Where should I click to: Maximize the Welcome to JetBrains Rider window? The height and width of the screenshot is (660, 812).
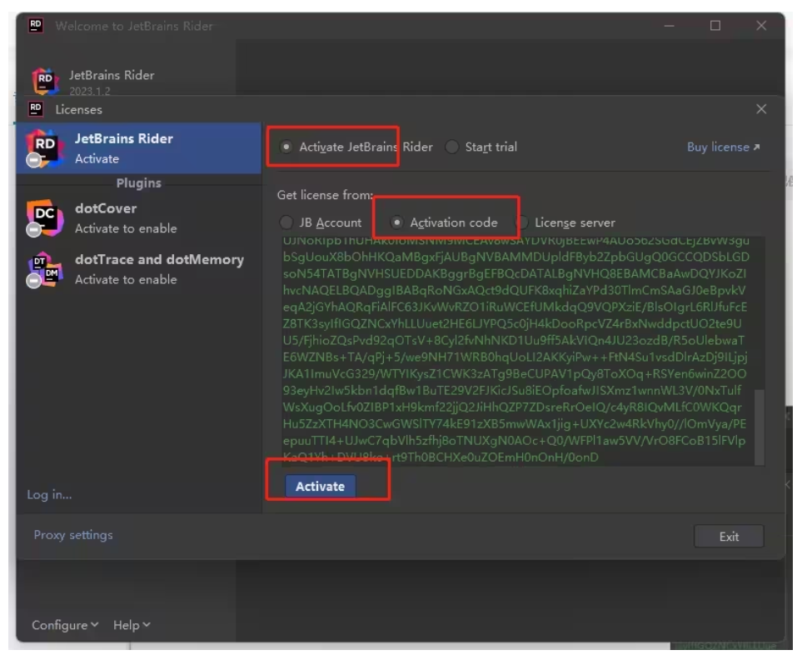(715, 25)
